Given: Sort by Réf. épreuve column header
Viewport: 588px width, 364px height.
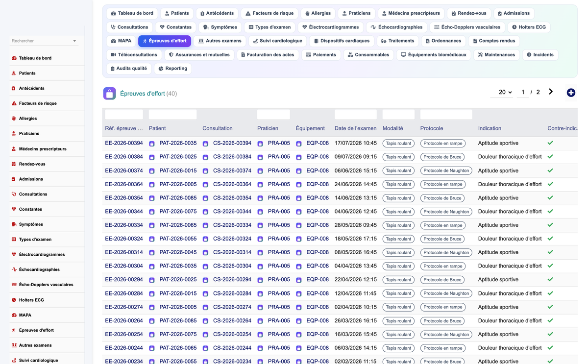Looking at the screenshot, I should [x=124, y=128].
